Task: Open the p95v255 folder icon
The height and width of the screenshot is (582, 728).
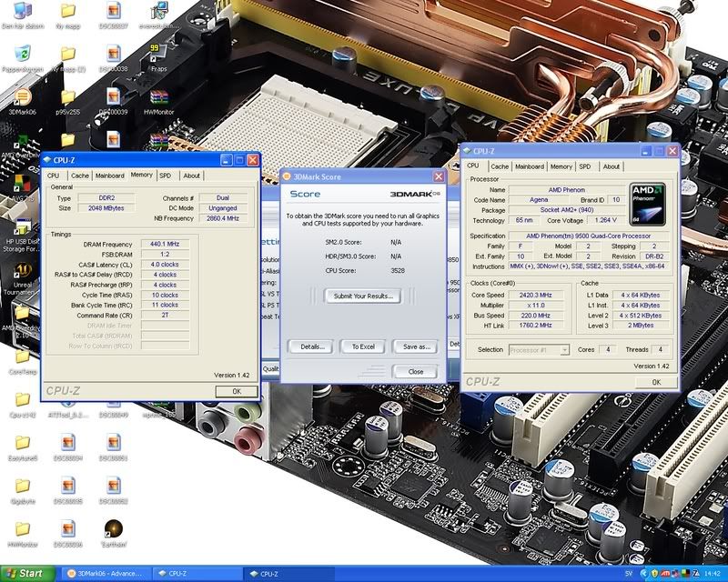Action: pyautogui.click(x=67, y=97)
